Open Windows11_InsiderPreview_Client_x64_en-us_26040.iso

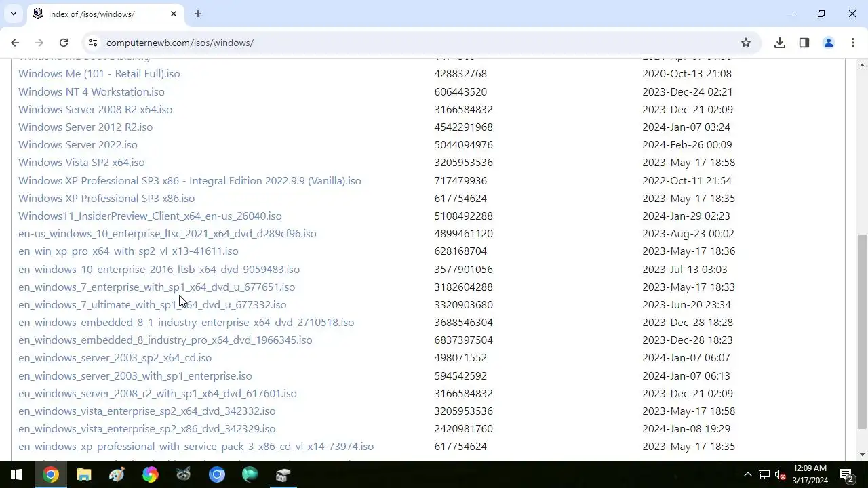pos(150,216)
